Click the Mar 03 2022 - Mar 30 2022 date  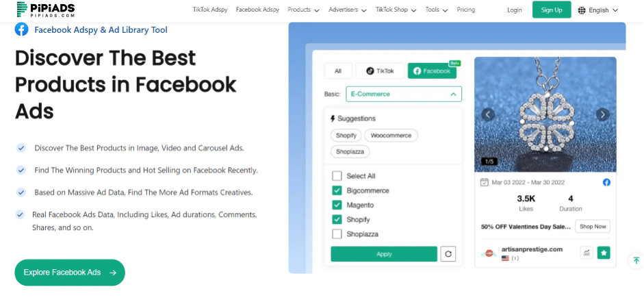[528, 182]
